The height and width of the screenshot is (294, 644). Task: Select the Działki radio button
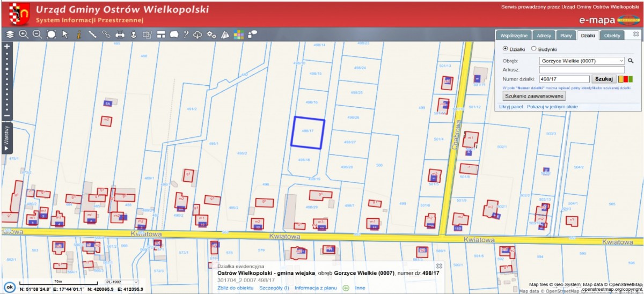coord(505,49)
